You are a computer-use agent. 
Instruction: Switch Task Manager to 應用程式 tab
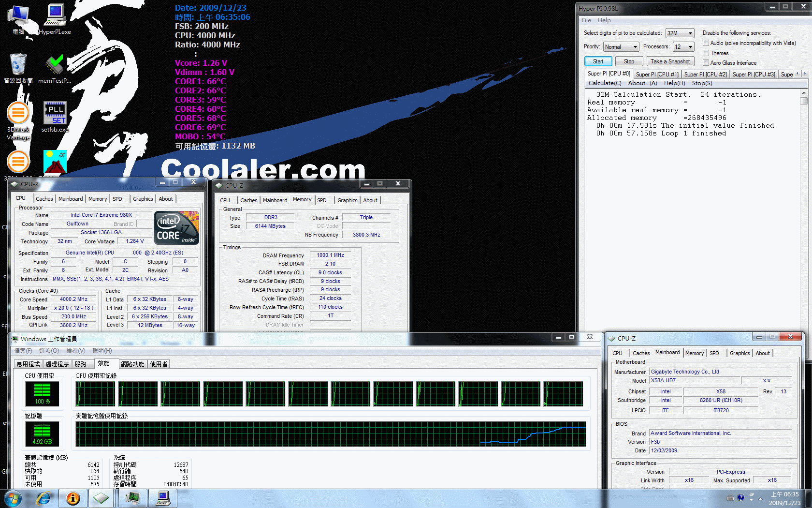pyautogui.click(x=29, y=364)
